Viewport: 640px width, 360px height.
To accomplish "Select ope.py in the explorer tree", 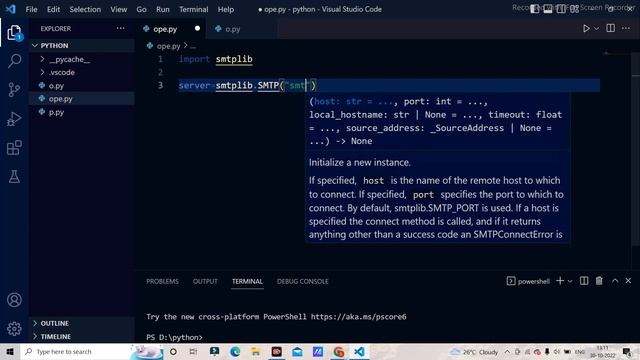I will click(82, 99).
